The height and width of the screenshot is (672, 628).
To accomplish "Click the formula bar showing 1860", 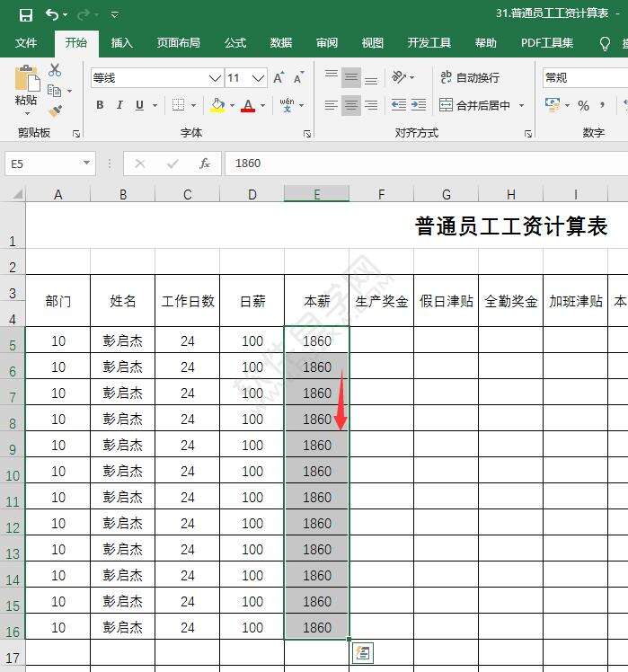I will [x=427, y=164].
